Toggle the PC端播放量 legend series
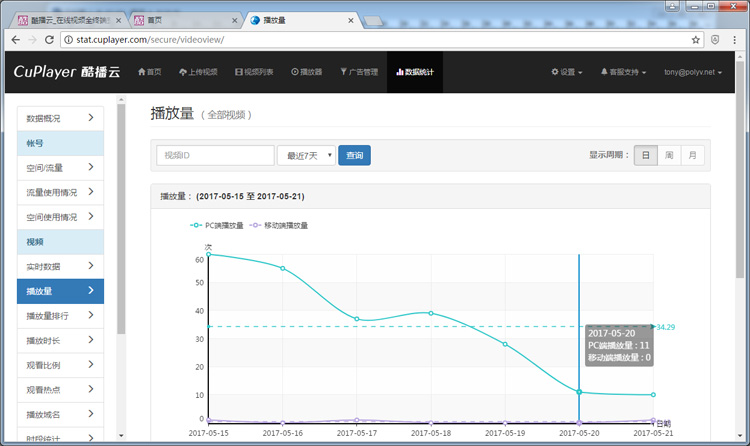750x446 pixels. pos(216,226)
